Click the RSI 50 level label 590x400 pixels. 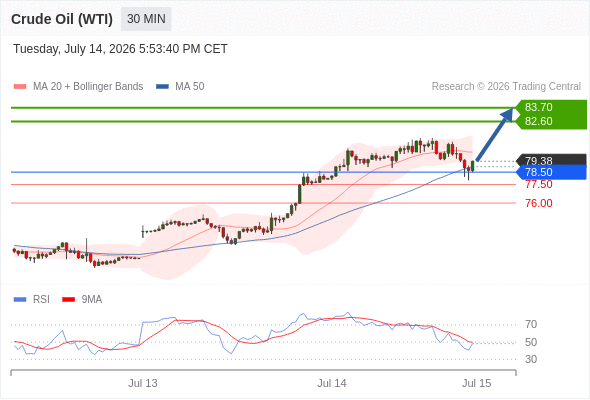pos(531,342)
